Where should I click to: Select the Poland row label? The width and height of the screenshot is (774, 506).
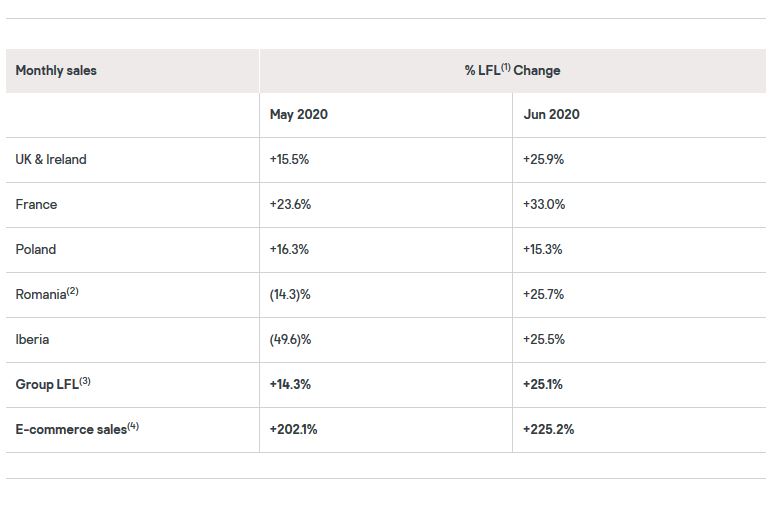click(x=36, y=250)
